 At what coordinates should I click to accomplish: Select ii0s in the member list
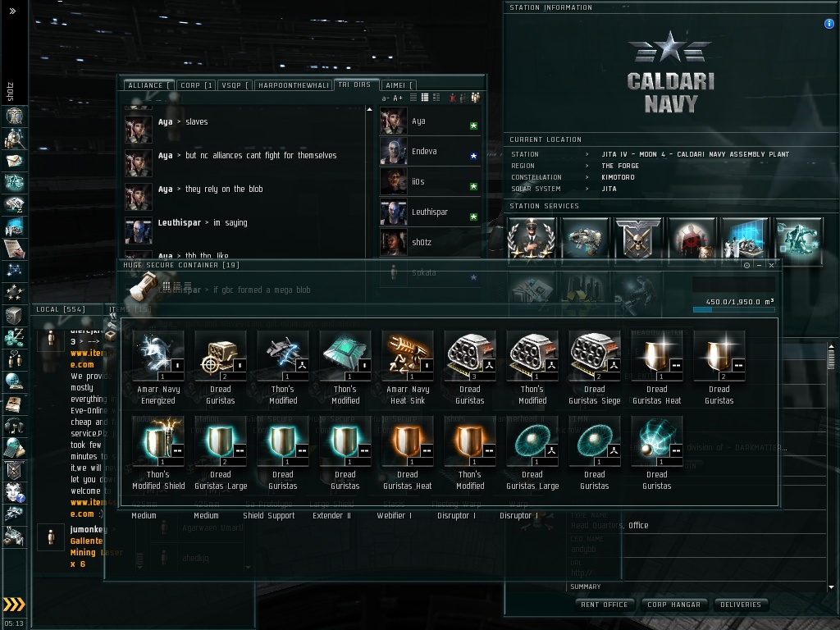point(430,181)
